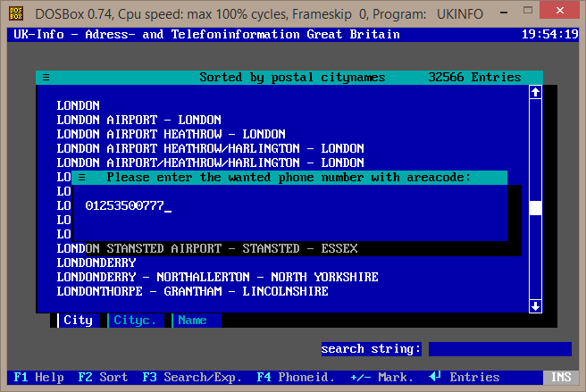Screen dimensions: 586x392
Task: Click the search string label
Action: click(x=371, y=349)
